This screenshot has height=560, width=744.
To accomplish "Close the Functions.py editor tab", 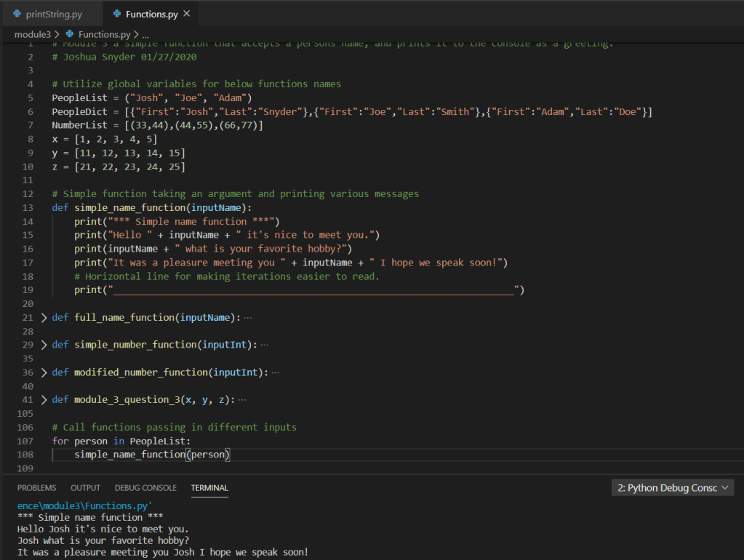I will (x=187, y=14).
